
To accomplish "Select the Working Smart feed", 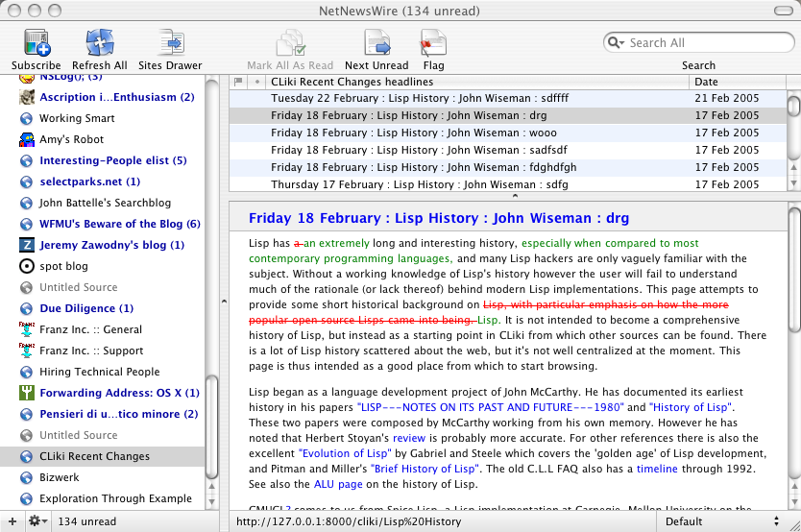I will coord(77,118).
